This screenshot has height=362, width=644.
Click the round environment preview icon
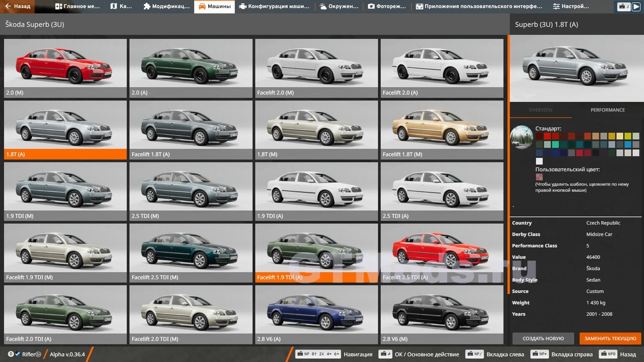[521, 137]
